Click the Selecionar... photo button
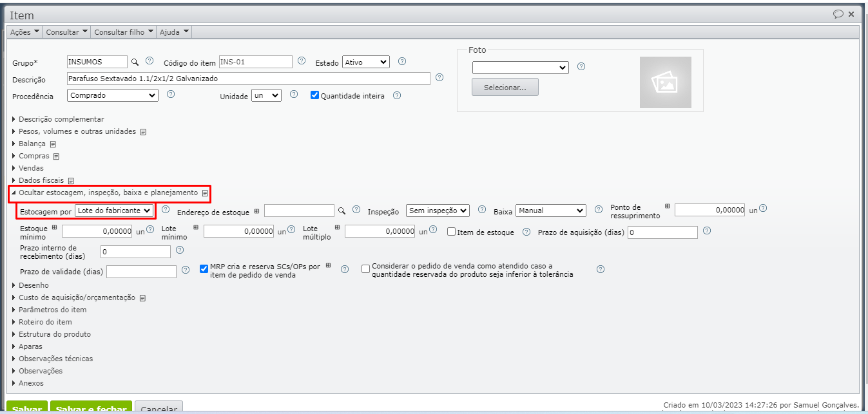 click(505, 87)
